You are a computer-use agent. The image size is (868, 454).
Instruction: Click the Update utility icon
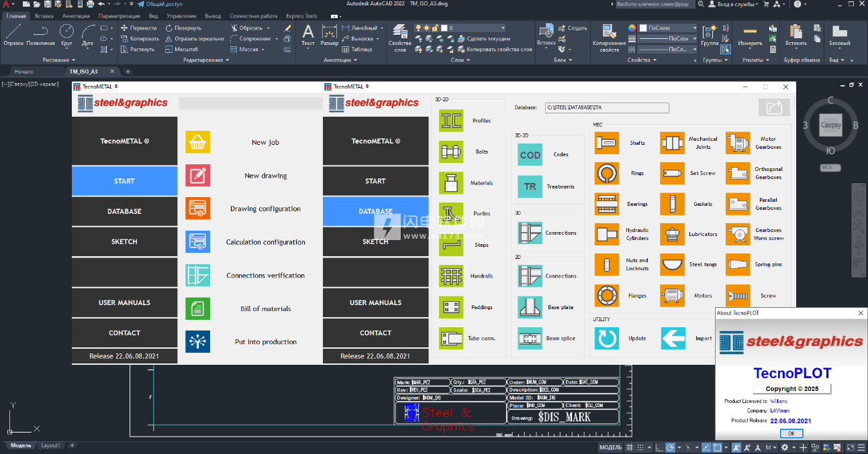[x=607, y=338]
